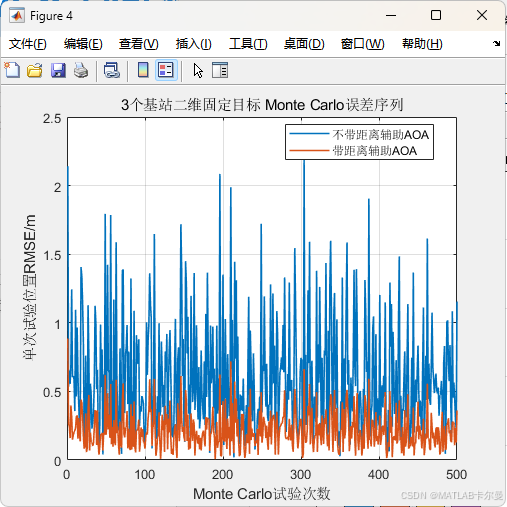
Task: Print the figure using the printer icon
Action: click(x=81, y=70)
